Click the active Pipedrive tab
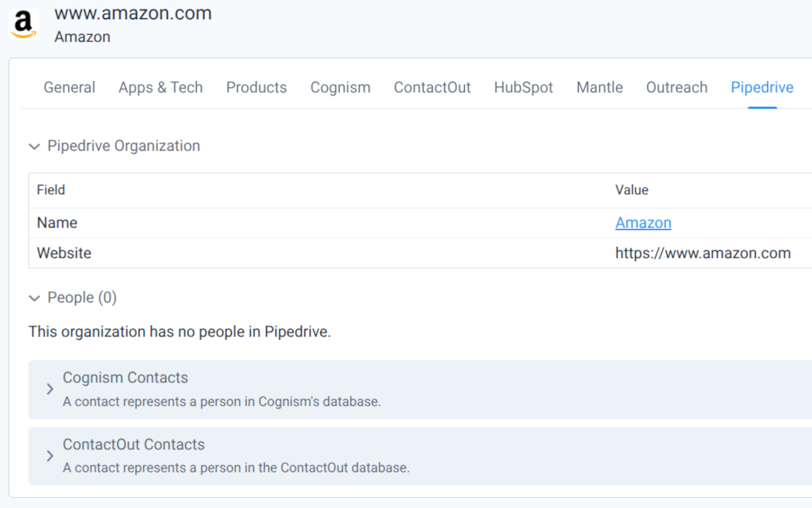This screenshot has height=508, width=812. (762, 88)
